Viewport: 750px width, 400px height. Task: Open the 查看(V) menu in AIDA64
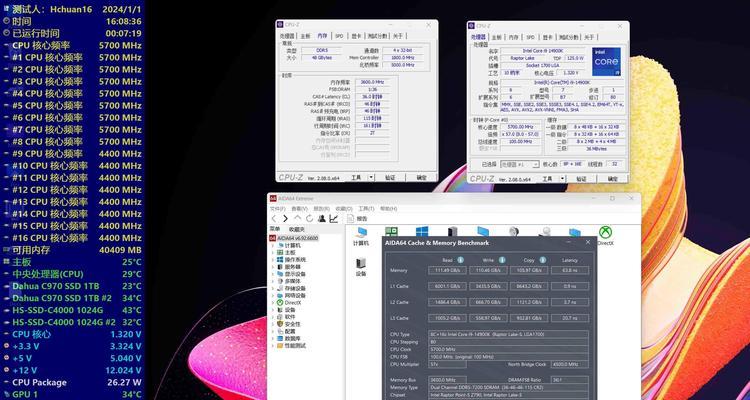tap(299, 209)
